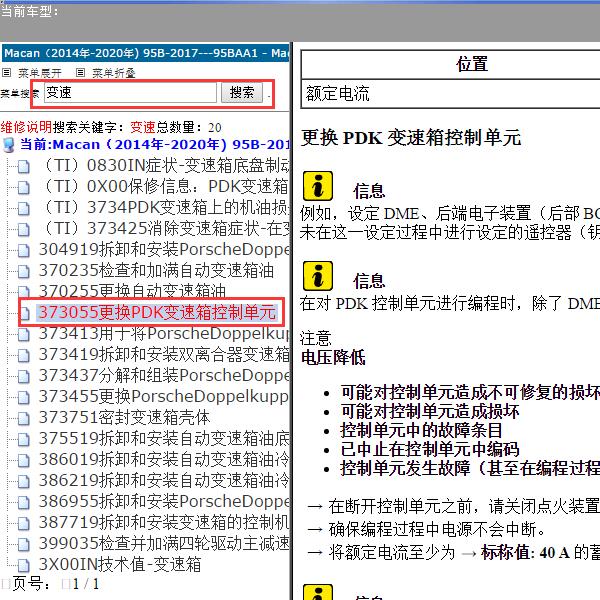Image resolution: width=600 pixels, height=600 pixels.
Task: Click document icon next to 399035检查并加满
Action: click(x=24, y=545)
